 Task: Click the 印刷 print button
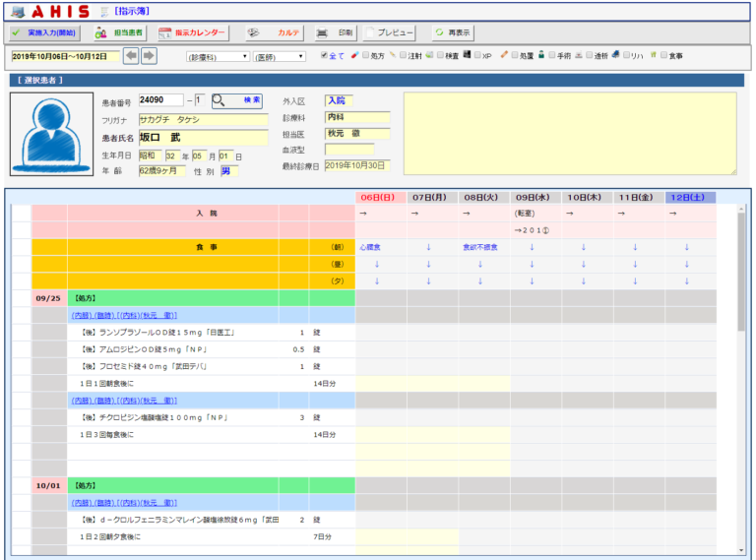[x=336, y=33]
